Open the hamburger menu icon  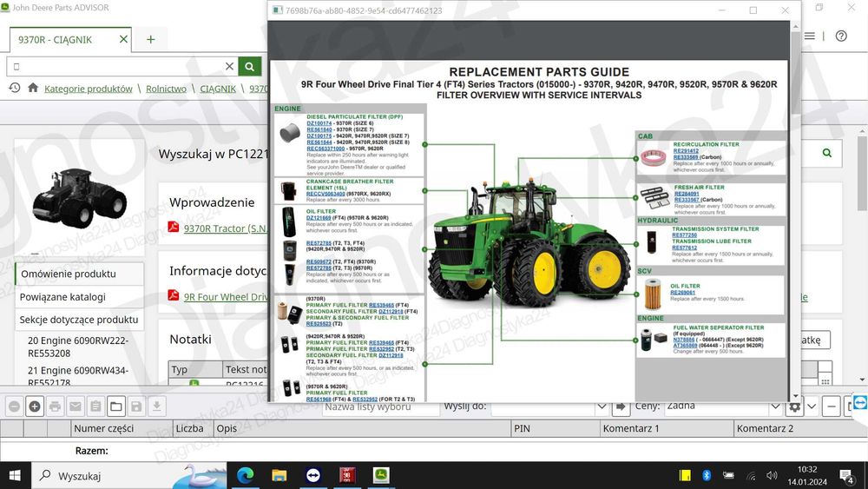(809, 36)
